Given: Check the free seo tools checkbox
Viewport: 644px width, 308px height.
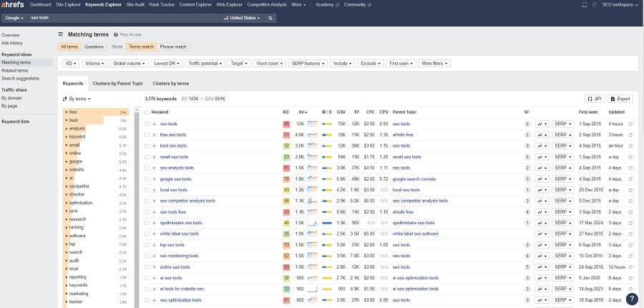Looking at the screenshot, I should pos(147,135).
